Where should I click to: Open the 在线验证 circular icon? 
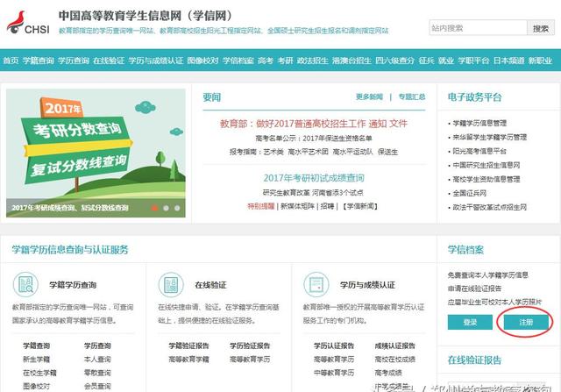click(171, 285)
